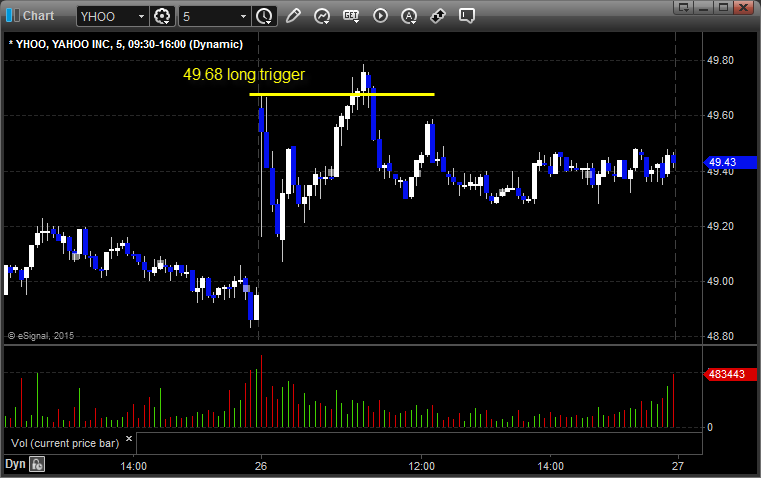761x478 pixels.
Task: Click the 49.00 price axis label
Action: [x=721, y=281]
